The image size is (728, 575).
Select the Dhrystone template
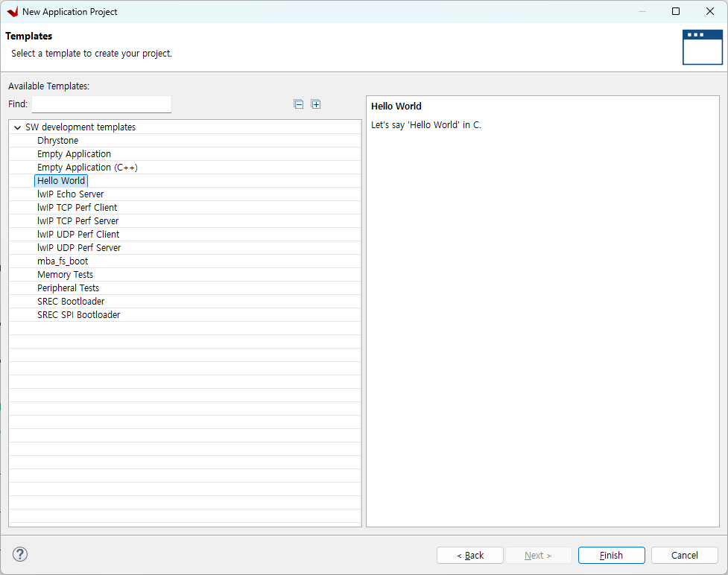pos(57,141)
